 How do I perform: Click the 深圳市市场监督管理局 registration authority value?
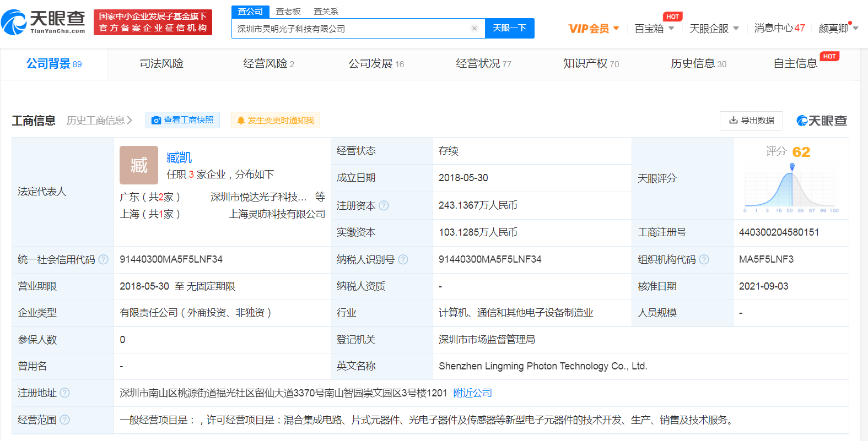pos(487,340)
